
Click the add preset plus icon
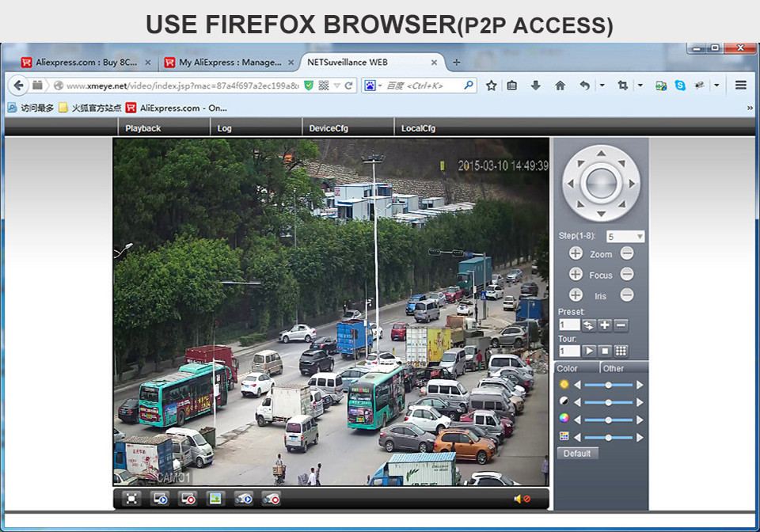tap(604, 325)
